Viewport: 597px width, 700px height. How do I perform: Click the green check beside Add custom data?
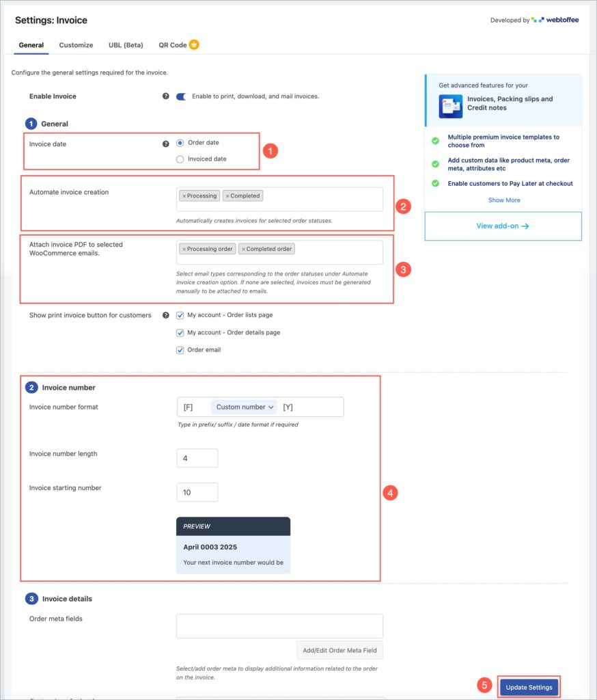pyautogui.click(x=435, y=164)
